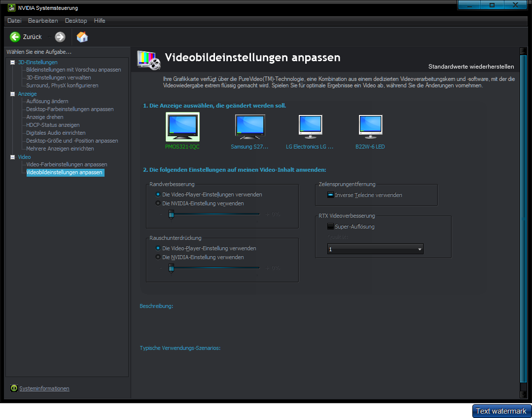This screenshot has height=418, width=532.
Task: Click the PMOS321-IQC display name
Action: click(x=182, y=147)
